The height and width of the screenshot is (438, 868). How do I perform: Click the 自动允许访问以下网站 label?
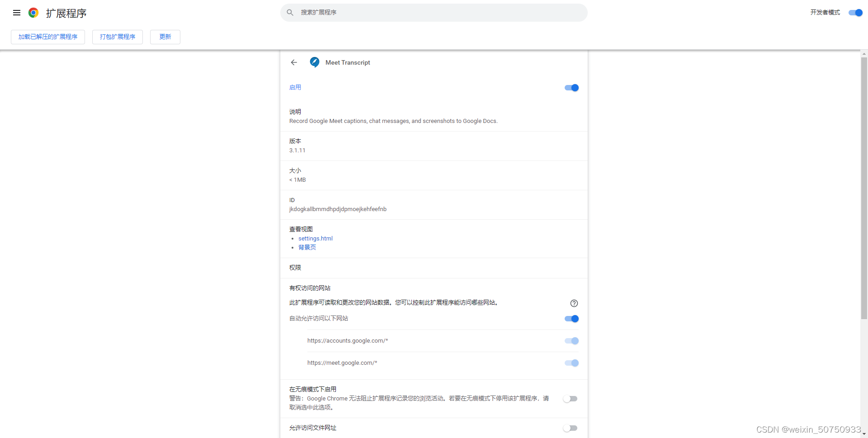point(319,319)
